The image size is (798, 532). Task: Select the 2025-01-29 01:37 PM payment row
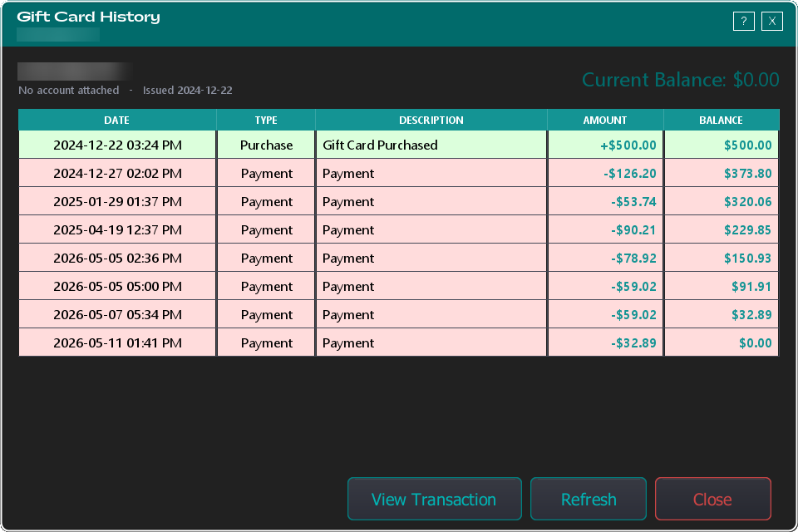point(398,202)
